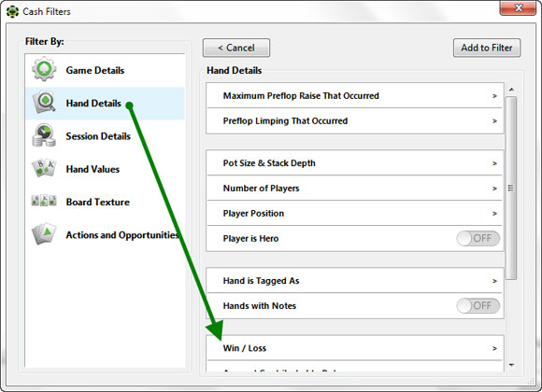Enable the Hands with Notes switch
542x392 pixels.
pyautogui.click(x=478, y=305)
